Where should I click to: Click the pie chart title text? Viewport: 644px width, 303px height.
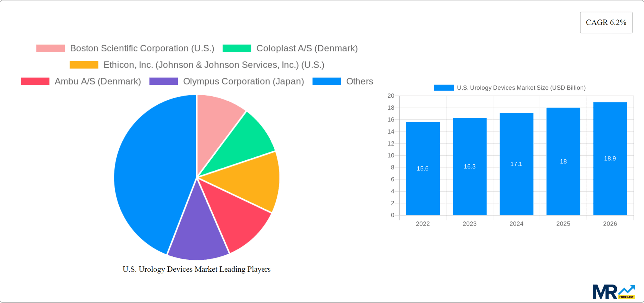click(197, 269)
